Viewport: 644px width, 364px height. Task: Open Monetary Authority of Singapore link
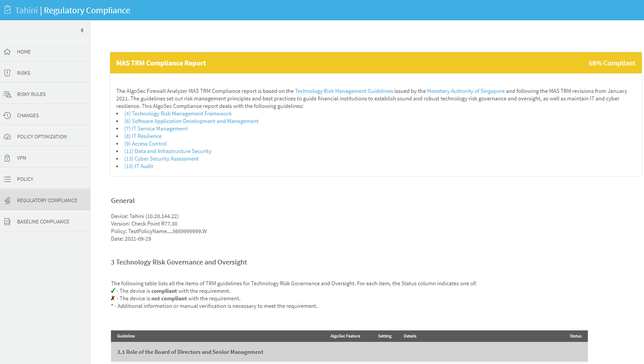(465, 91)
